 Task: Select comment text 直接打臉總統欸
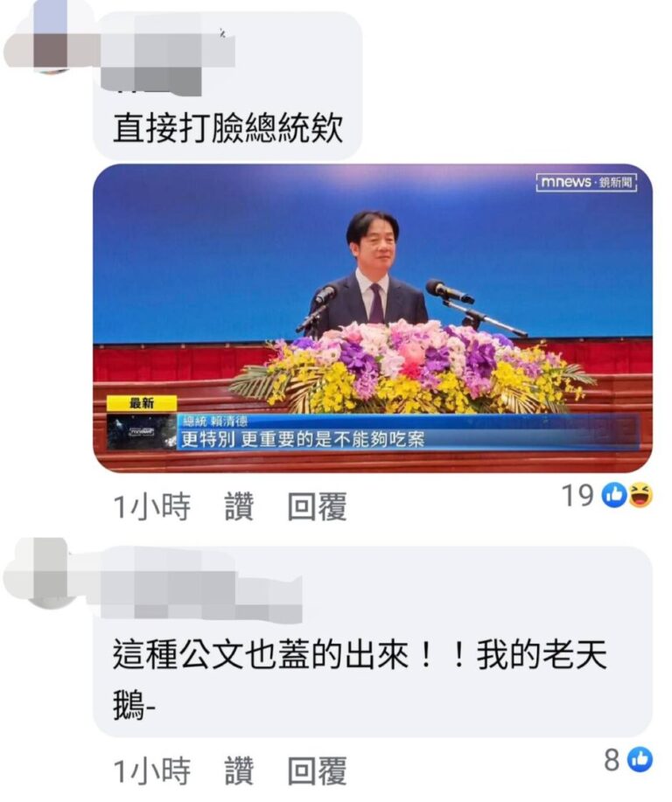pyautogui.click(x=227, y=128)
